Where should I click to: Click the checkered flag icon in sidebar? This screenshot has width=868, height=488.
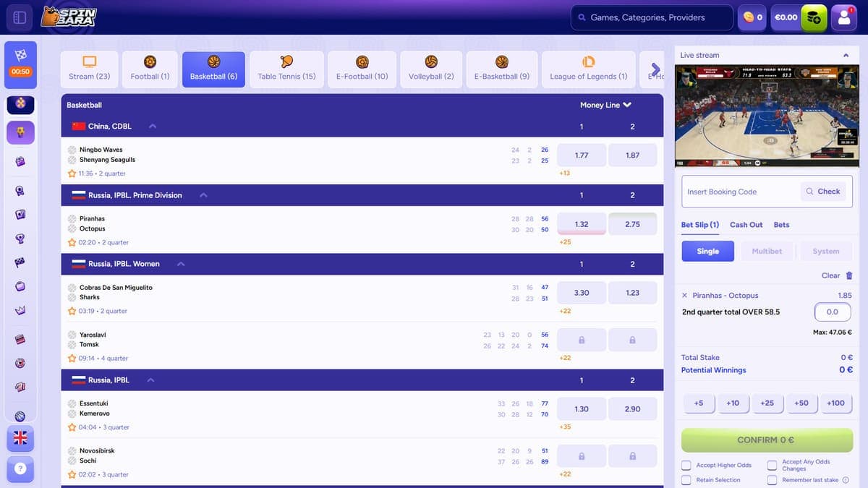coord(20,262)
